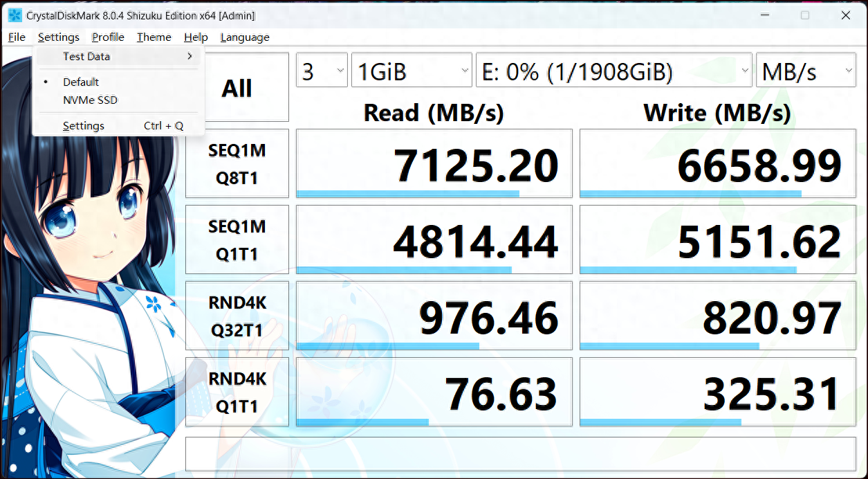The height and width of the screenshot is (479, 868).
Task: Click the 4814.44 read result
Action: pyautogui.click(x=434, y=240)
